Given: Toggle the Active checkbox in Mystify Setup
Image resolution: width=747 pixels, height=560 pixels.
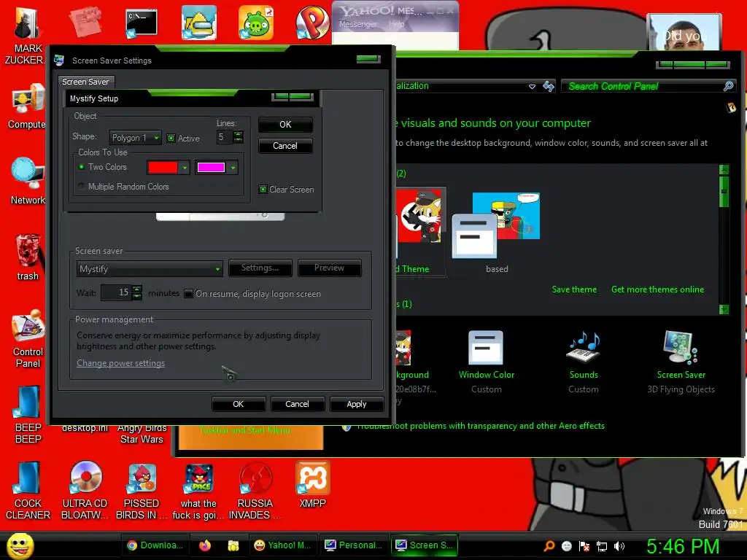Looking at the screenshot, I should 171,139.
